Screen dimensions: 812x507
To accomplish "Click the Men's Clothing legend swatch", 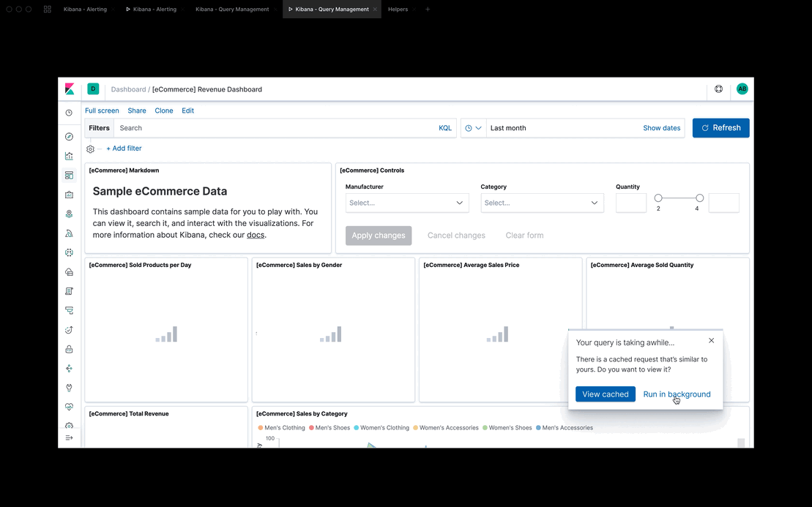I will [x=261, y=428].
